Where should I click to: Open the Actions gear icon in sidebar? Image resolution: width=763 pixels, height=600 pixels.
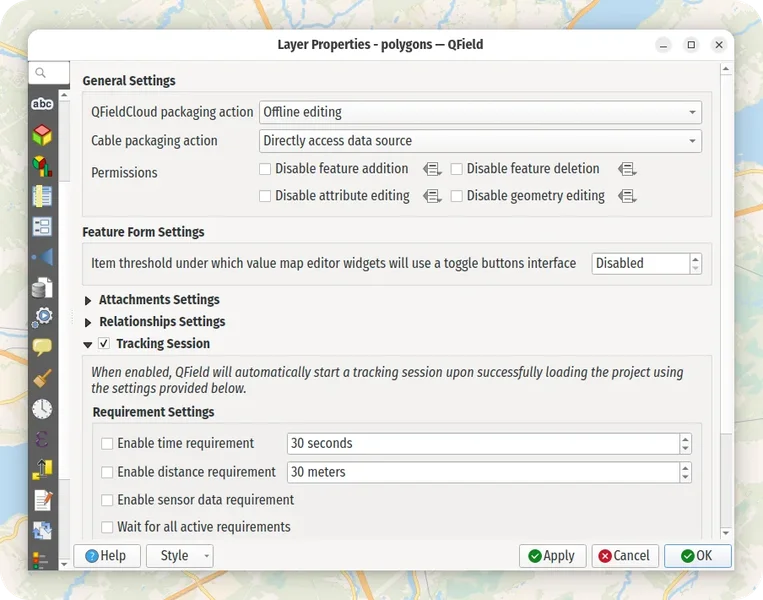(42, 318)
